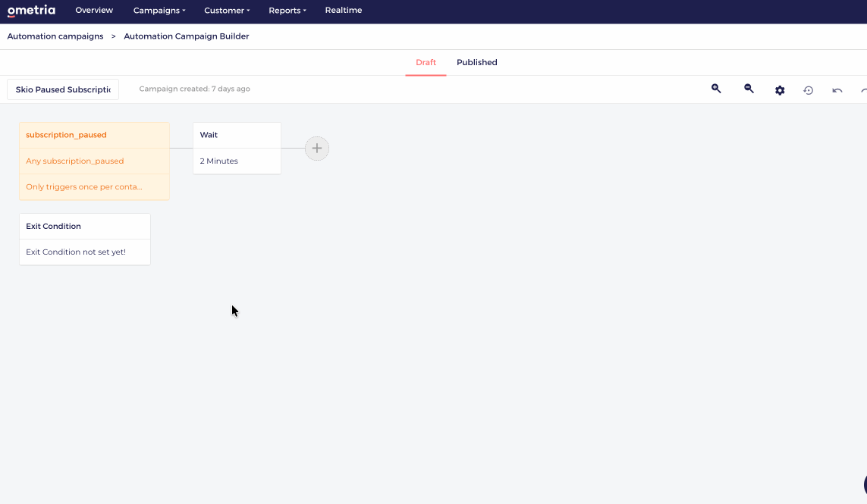Image resolution: width=867 pixels, height=504 pixels.
Task: Select 'Only triggers once per conta...' row
Action: tap(94, 186)
